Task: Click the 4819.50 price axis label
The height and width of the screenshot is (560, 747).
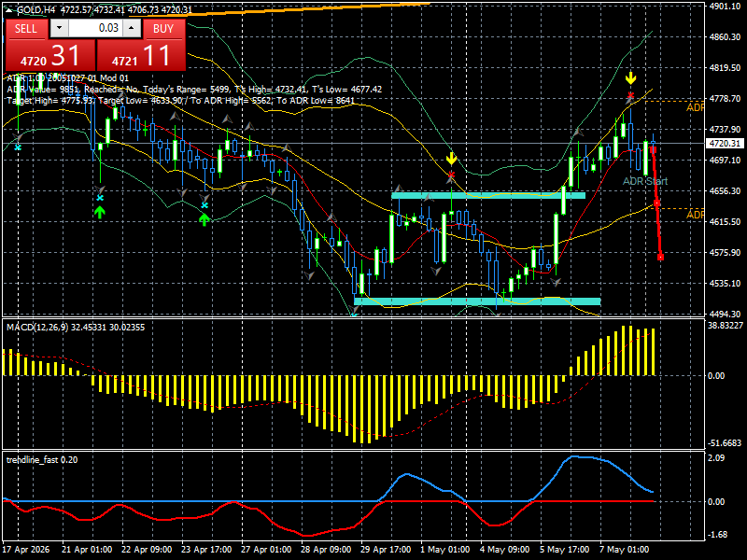Action: [x=725, y=67]
